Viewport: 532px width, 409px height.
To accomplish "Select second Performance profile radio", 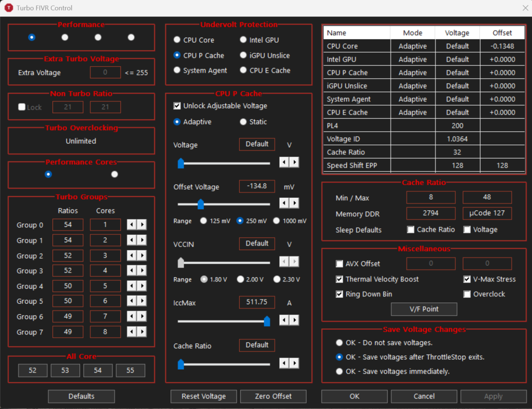I will (65, 37).
